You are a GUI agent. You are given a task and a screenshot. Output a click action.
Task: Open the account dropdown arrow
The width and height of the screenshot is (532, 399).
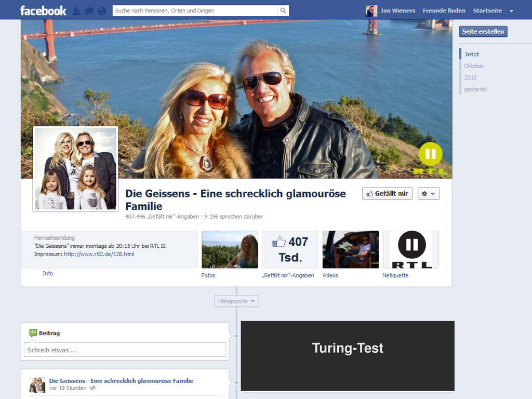click(x=511, y=11)
